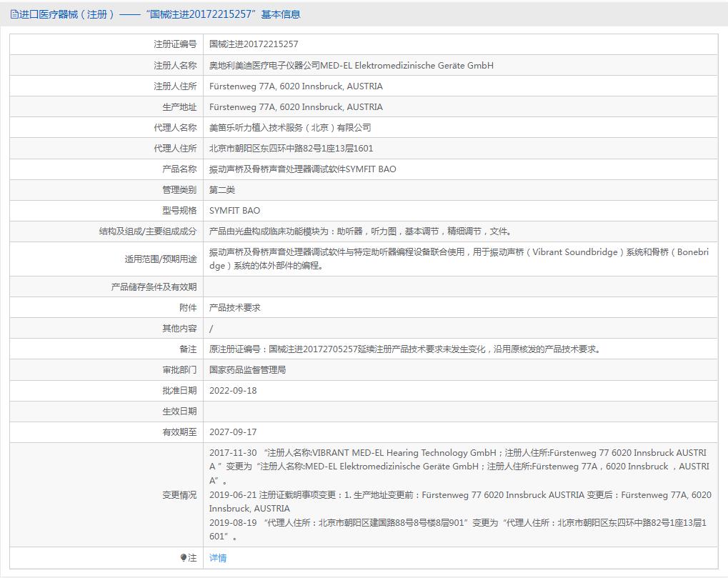Click the 结构及组成/主要组成成分 label

148,231
